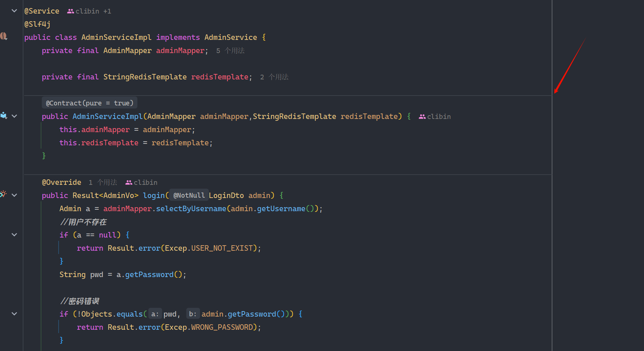The width and height of the screenshot is (644, 351).
Task: Open the intention light bulb beside login method
Action: click(x=3, y=194)
